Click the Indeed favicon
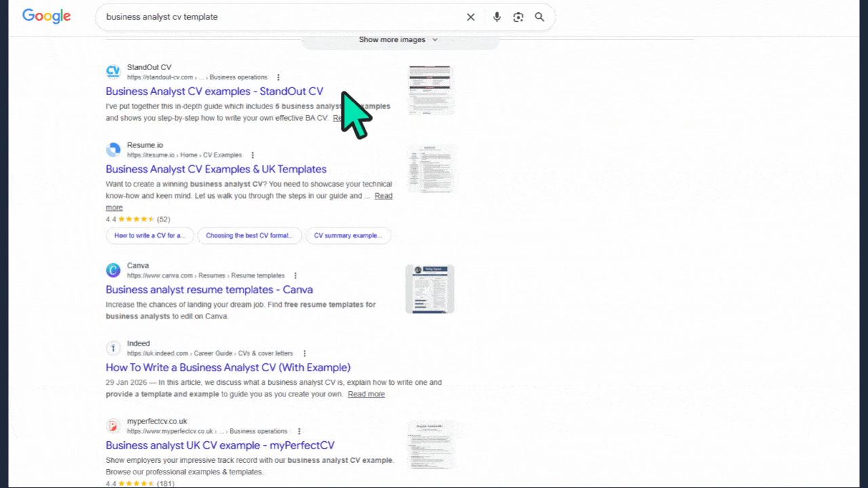Viewport: 868px width, 488px height. pyautogui.click(x=113, y=348)
